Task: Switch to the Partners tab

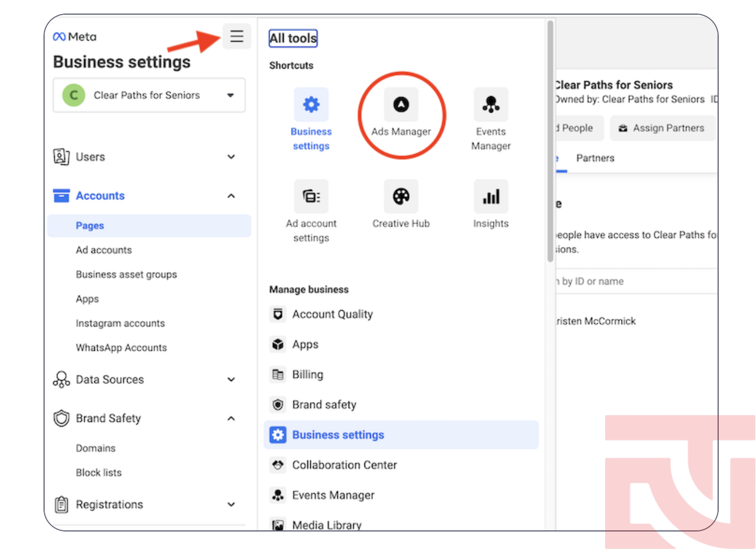Action: [595, 158]
